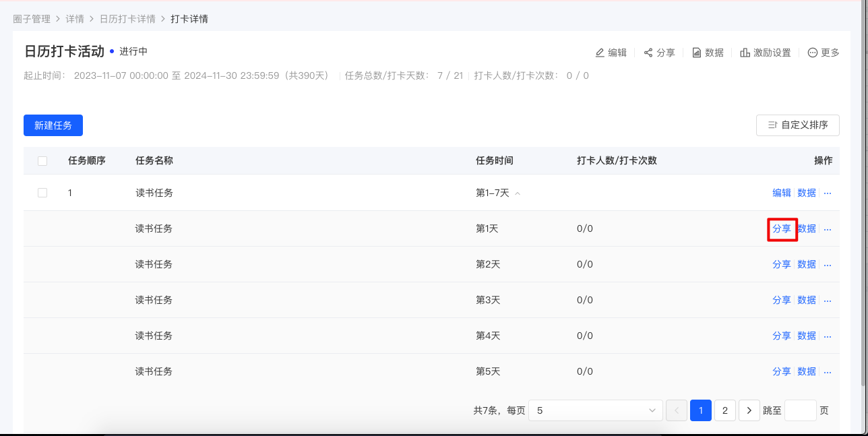Click 分享 link in 第4天 row
This screenshot has height=436, width=868.
click(782, 336)
